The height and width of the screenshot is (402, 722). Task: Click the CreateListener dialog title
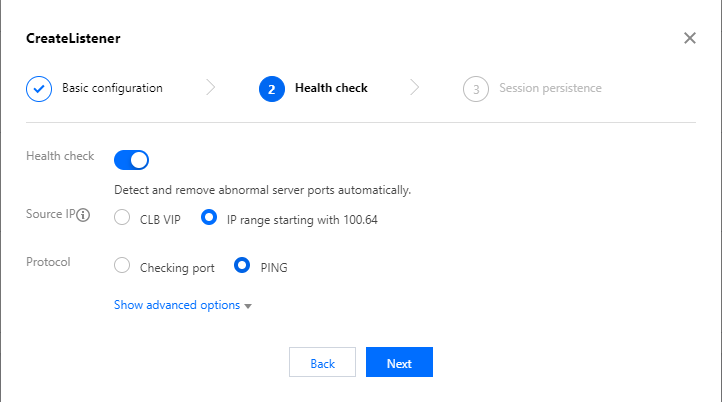[74, 39]
